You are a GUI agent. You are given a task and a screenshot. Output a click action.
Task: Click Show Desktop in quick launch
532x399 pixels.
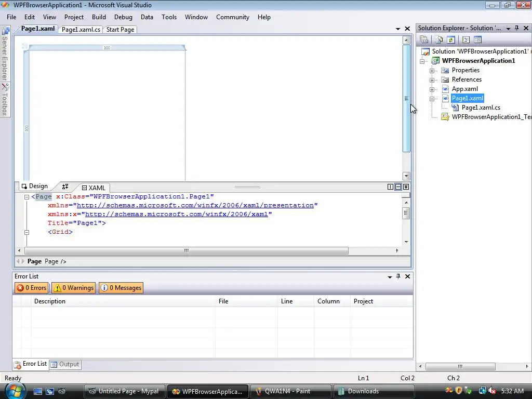tap(37, 391)
